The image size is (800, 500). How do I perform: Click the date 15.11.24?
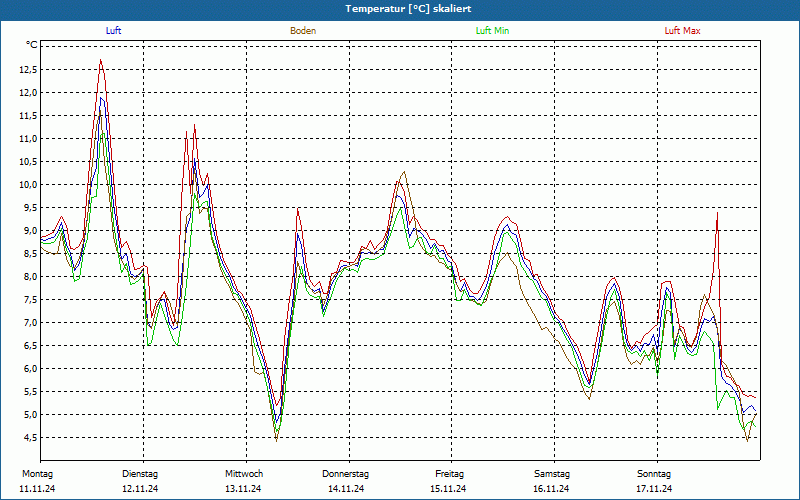[x=448, y=489]
